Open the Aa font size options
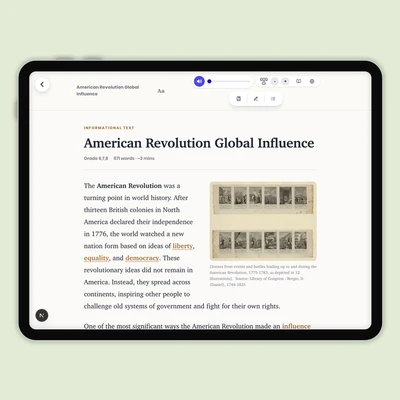 [x=161, y=91]
